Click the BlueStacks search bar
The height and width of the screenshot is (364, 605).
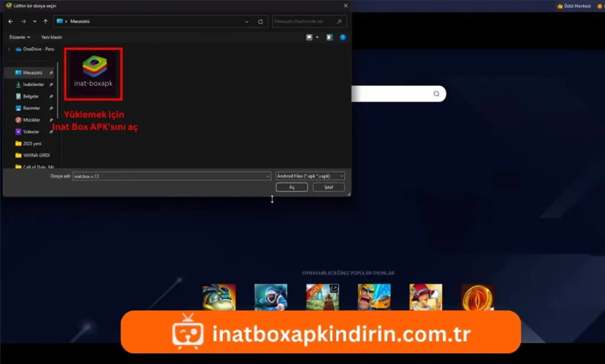(x=399, y=94)
